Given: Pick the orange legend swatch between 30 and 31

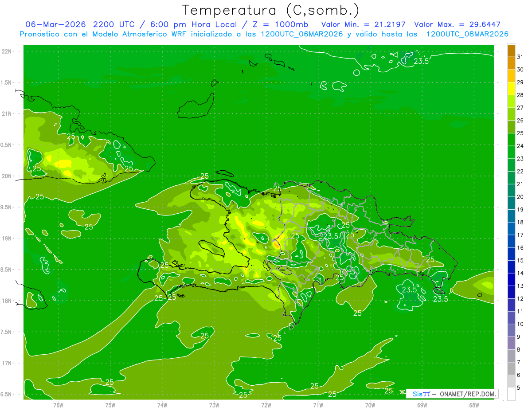Looking at the screenshot, I should 511,63.
